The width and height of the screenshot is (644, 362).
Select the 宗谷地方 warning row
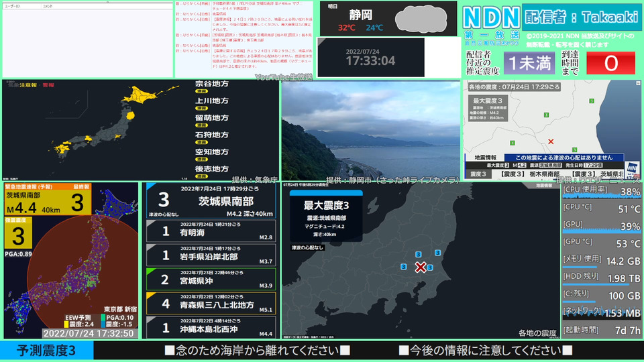[212, 86]
